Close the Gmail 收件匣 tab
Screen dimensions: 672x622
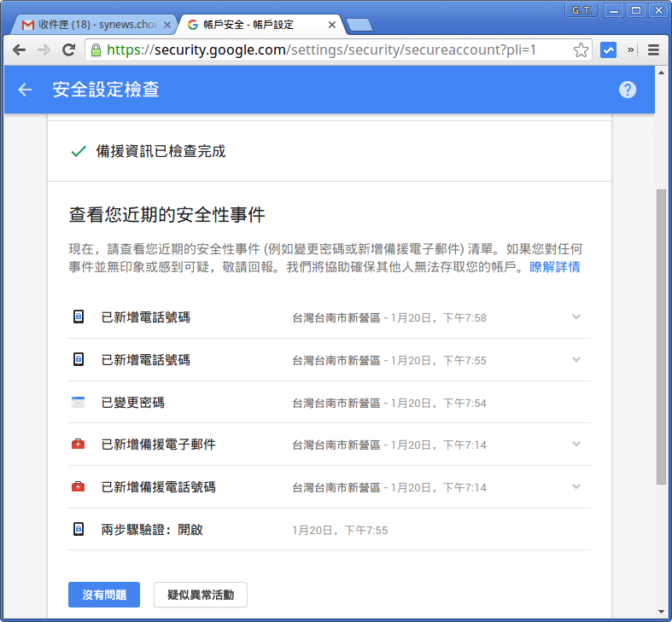(167, 25)
